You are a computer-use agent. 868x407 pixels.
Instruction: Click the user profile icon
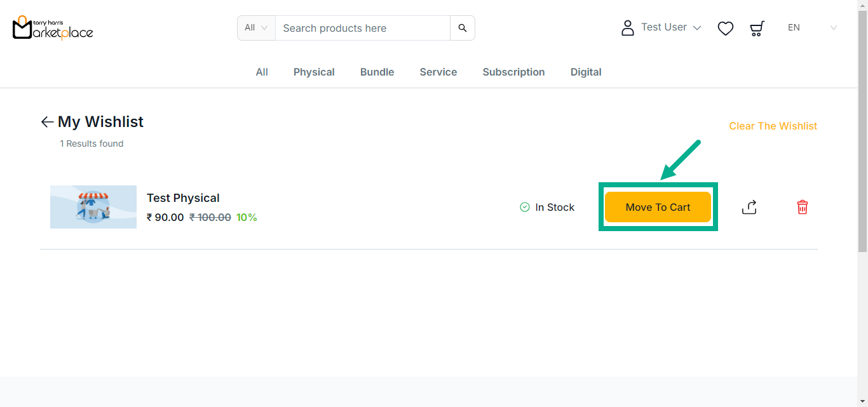pos(627,28)
